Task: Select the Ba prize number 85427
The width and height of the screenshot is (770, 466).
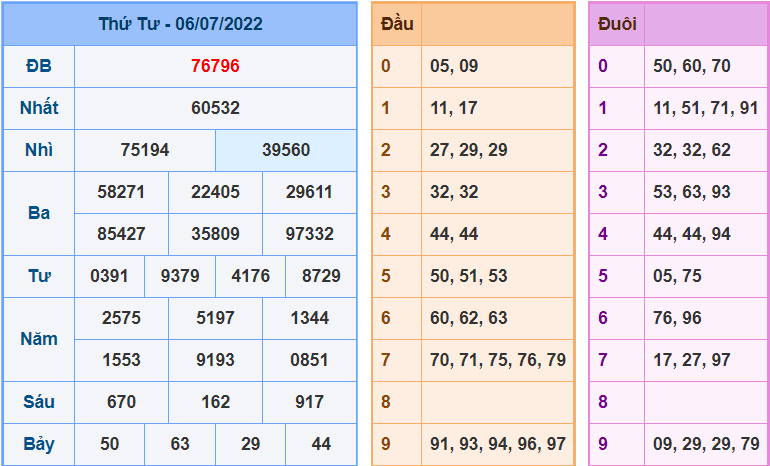Action: tap(121, 234)
